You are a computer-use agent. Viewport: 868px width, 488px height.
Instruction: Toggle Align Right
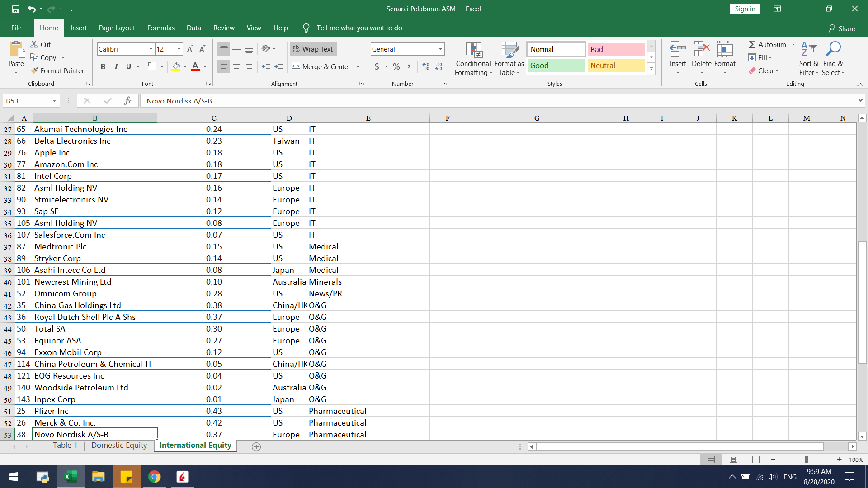point(249,66)
